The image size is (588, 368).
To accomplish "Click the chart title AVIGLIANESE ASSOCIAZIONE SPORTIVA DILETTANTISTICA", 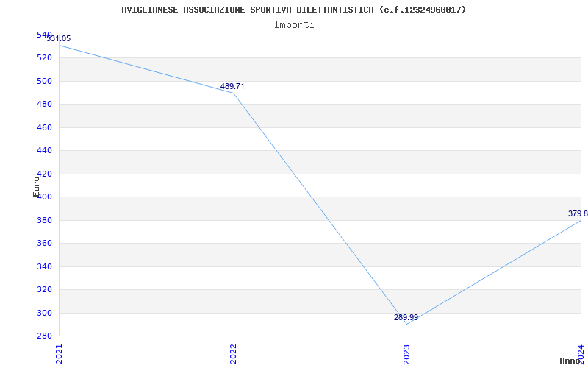I will click(293, 10).
